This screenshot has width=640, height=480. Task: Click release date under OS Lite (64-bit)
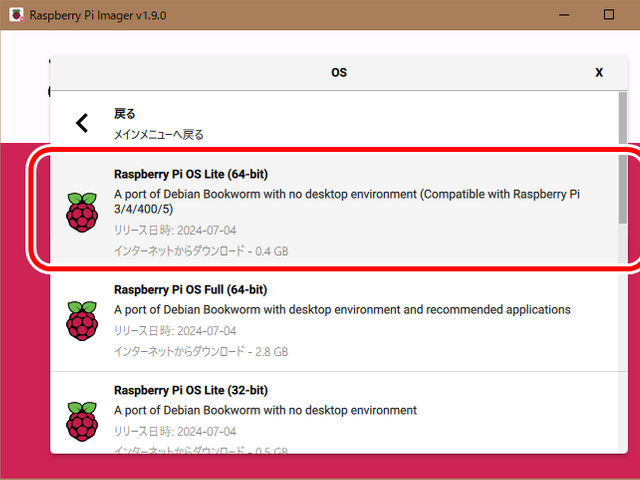click(175, 231)
